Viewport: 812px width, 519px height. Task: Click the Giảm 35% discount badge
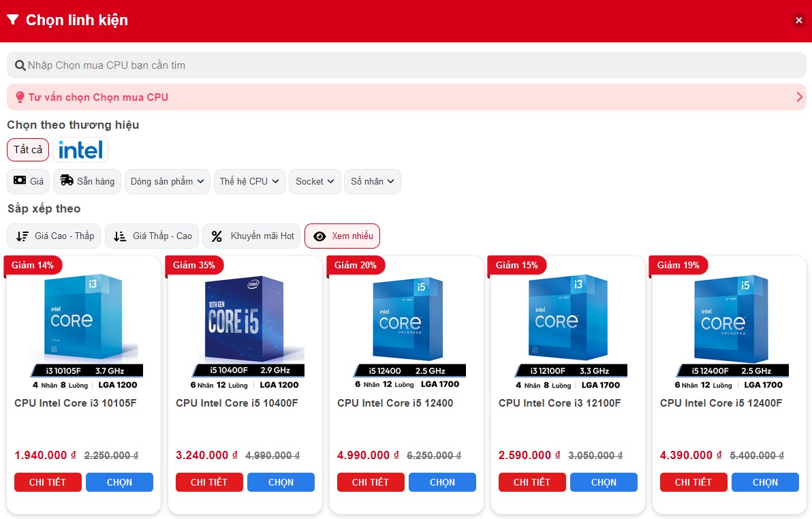[x=194, y=265]
